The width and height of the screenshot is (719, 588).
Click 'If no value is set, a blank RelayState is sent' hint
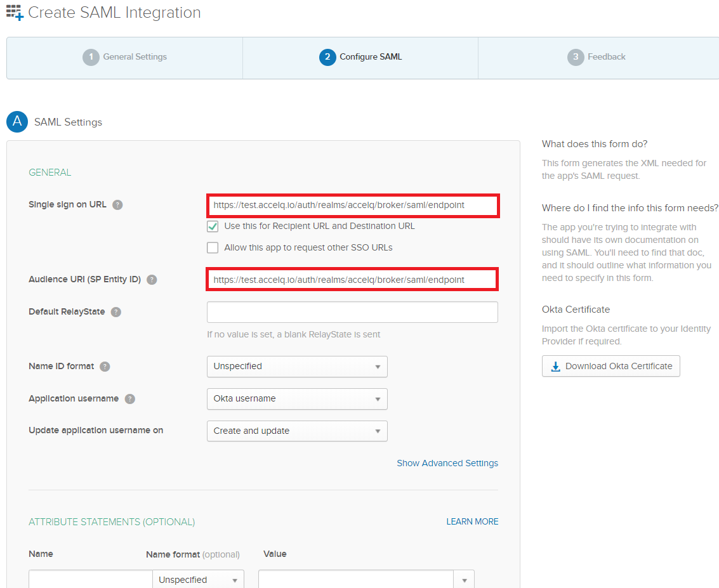pyautogui.click(x=293, y=334)
